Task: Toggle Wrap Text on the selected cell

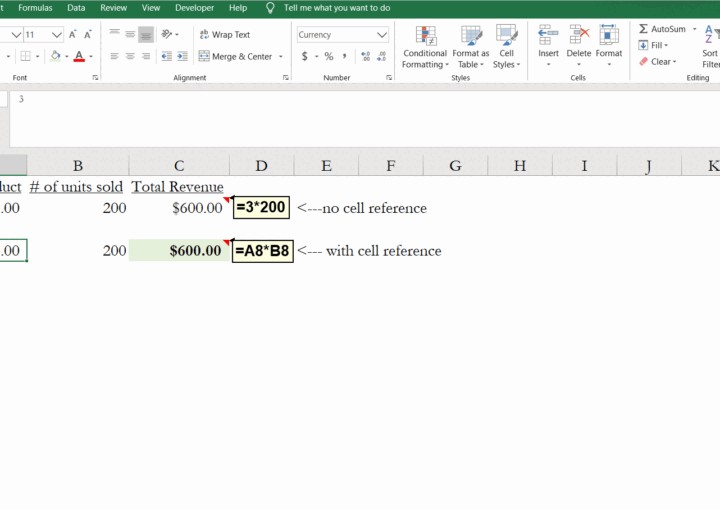Action: [x=224, y=34]
